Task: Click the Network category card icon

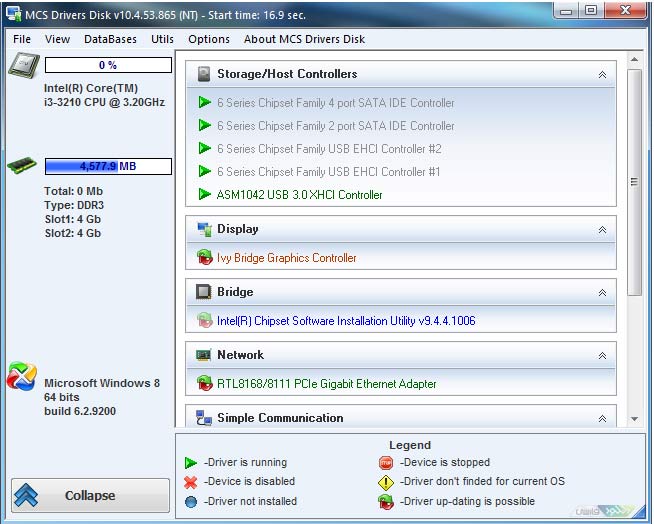Action: tap(204, 355)
